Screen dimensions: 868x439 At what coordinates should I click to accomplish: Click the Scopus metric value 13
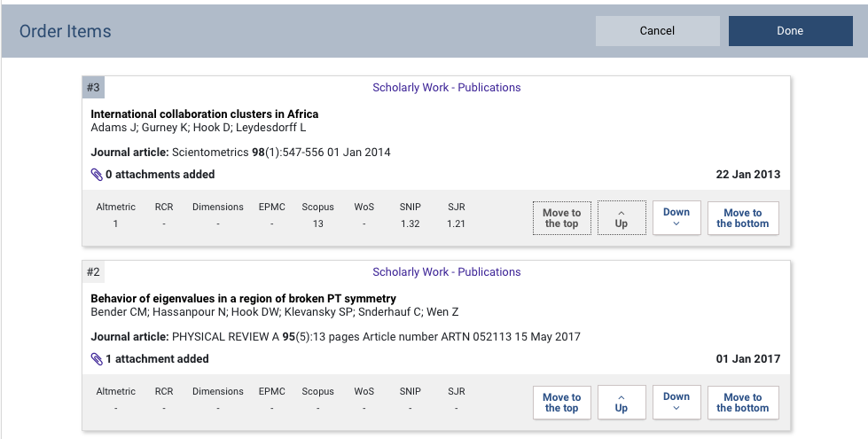point(317,224)
